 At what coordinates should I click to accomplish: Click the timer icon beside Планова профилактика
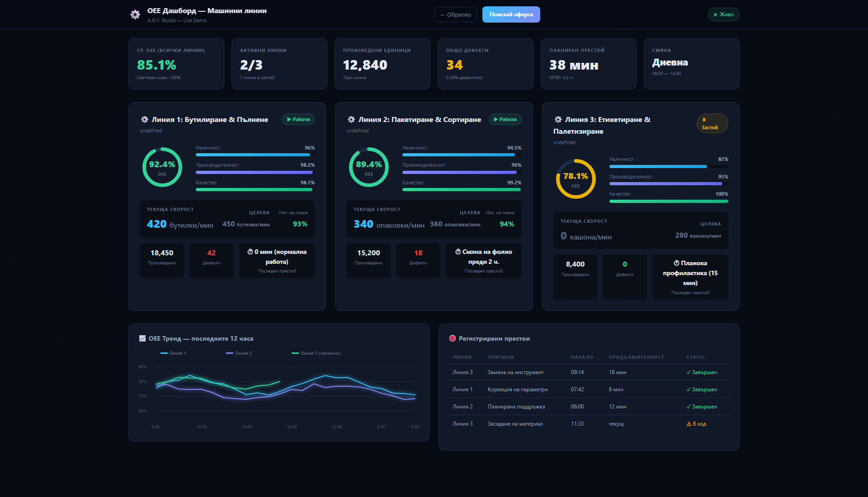tap(676, 263)
